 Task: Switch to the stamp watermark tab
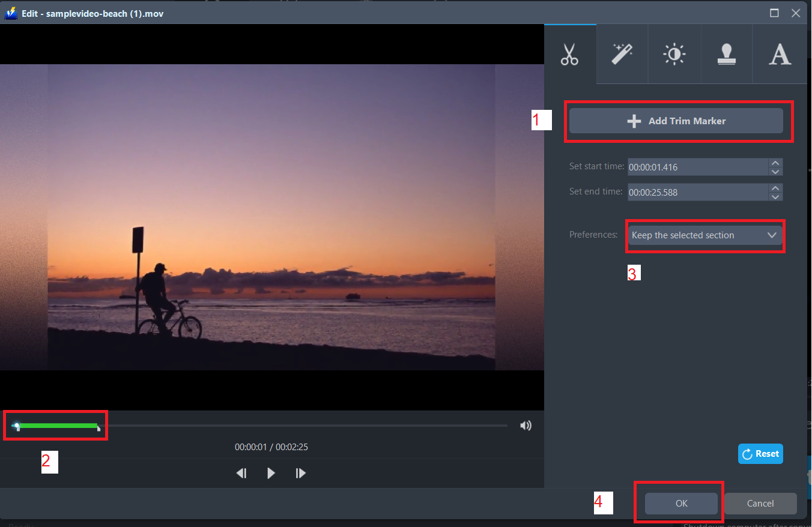(x=727, y=54)
